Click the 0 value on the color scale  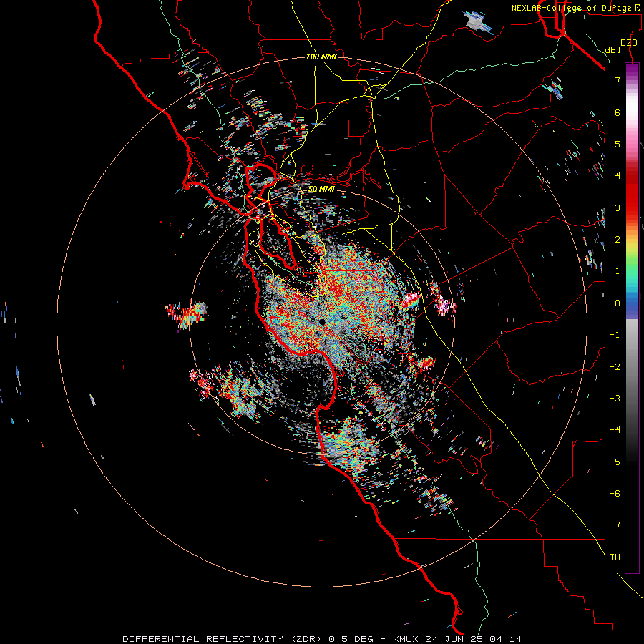pos(618,303)
